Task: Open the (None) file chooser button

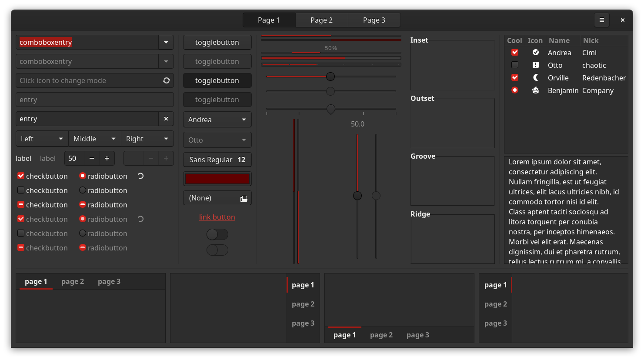Action: [217, 198]
